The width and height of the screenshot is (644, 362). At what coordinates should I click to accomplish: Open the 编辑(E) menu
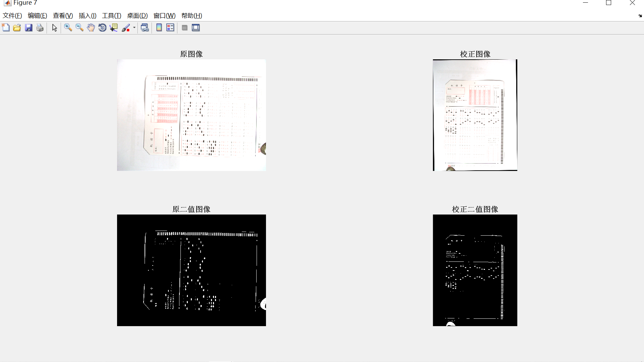pyautogui.click(x=38, y=16)
